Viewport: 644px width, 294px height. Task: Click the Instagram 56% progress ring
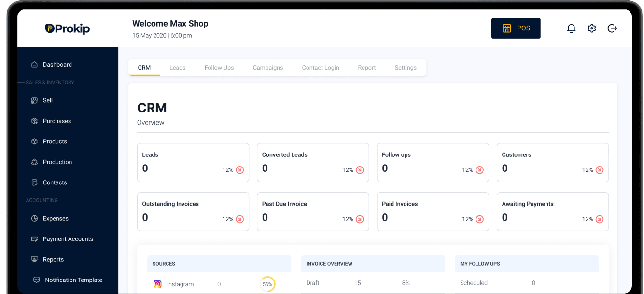coord(267,284)
